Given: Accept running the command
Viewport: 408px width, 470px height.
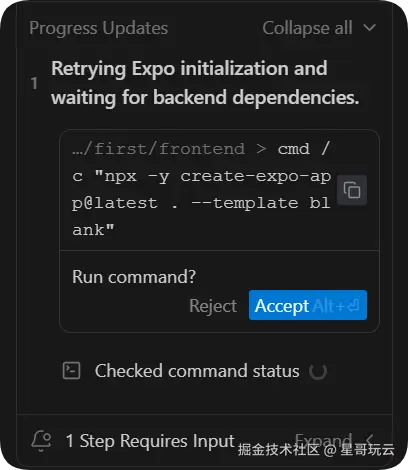Looking at the screenshot, I should click(x=308, y=305).
